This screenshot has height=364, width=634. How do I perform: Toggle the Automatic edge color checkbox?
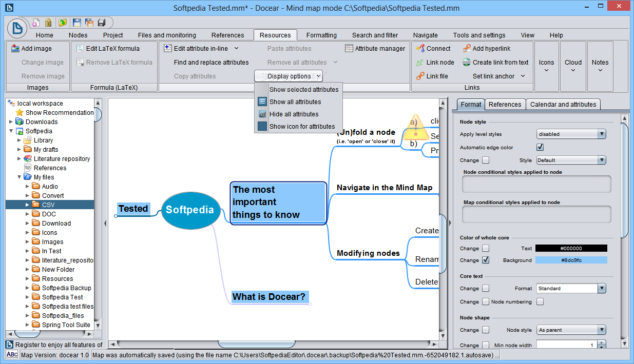540,147
